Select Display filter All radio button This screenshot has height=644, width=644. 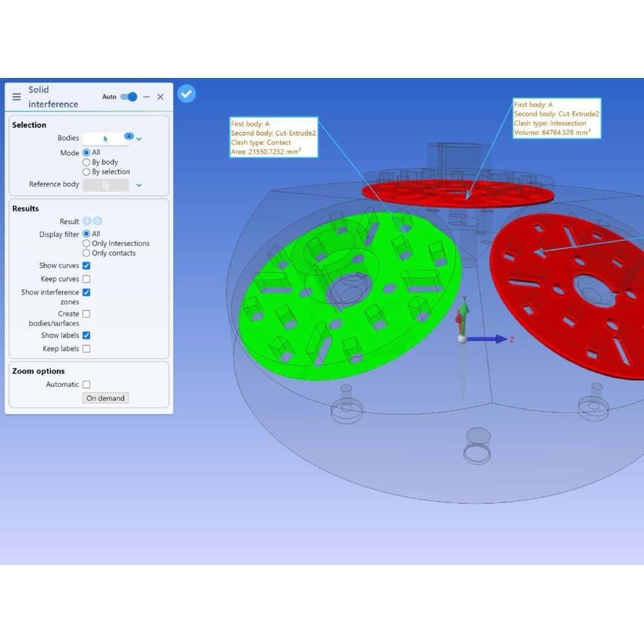pos(86,234)
